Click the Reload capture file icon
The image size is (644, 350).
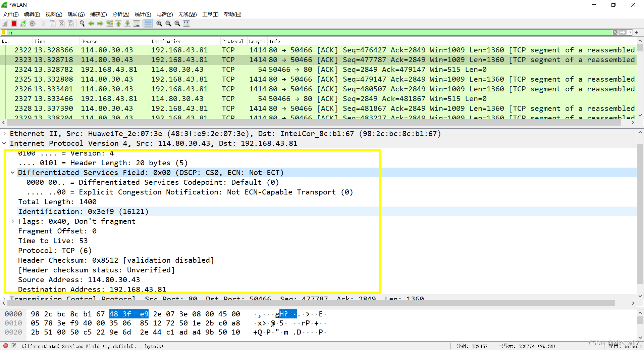click(x=71, y=24)
